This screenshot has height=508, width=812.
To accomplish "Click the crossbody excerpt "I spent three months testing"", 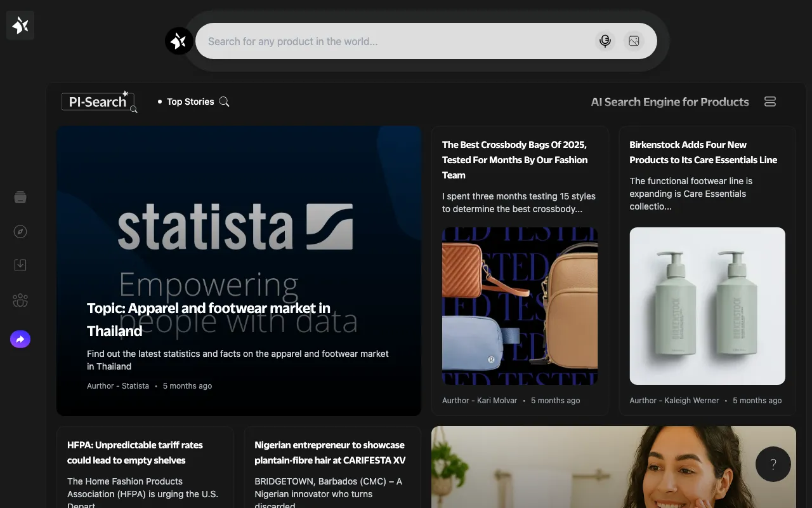I will (519, 203).
